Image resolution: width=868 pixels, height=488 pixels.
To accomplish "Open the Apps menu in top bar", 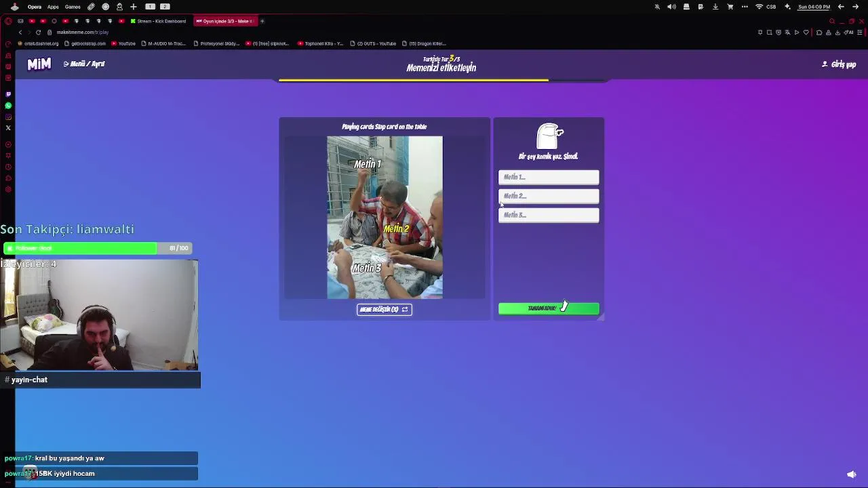I will click(53, 7).
